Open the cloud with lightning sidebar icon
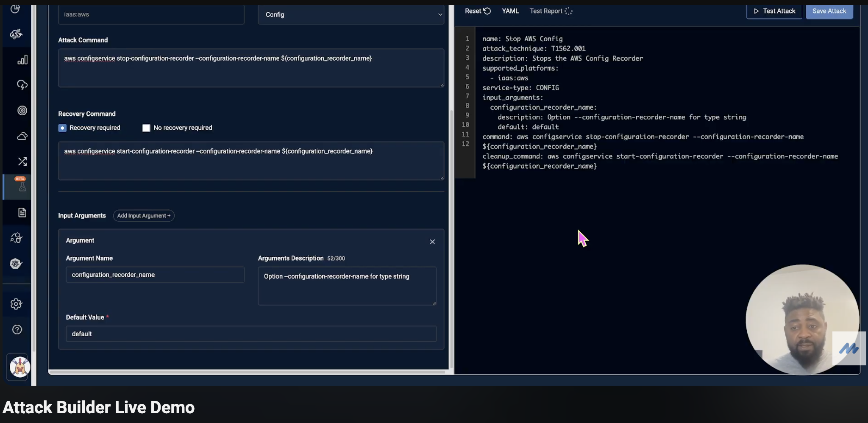Viewport: 868px width, 423px height. pyautogui.click(x=22, y=85)
